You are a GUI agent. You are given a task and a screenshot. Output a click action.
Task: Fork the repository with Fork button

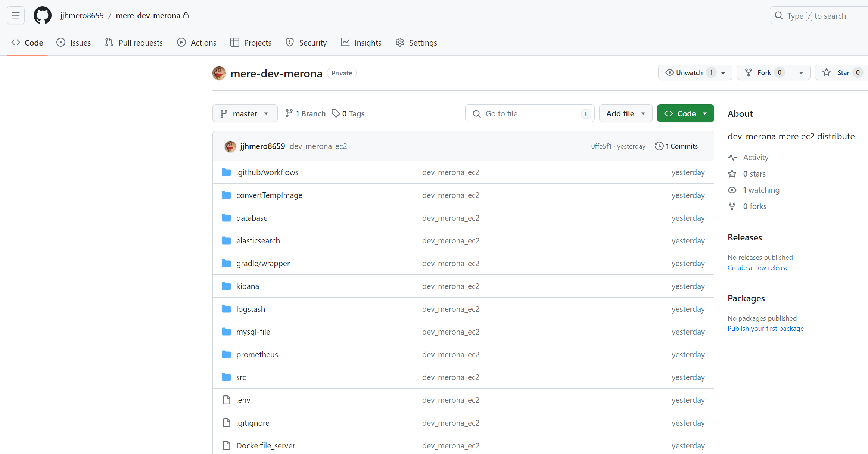[x=764, y=72]
